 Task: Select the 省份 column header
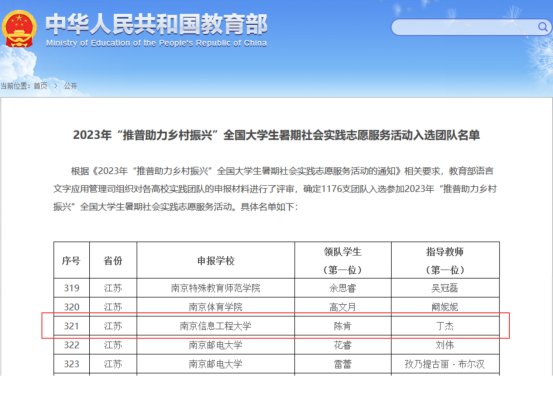113,260
